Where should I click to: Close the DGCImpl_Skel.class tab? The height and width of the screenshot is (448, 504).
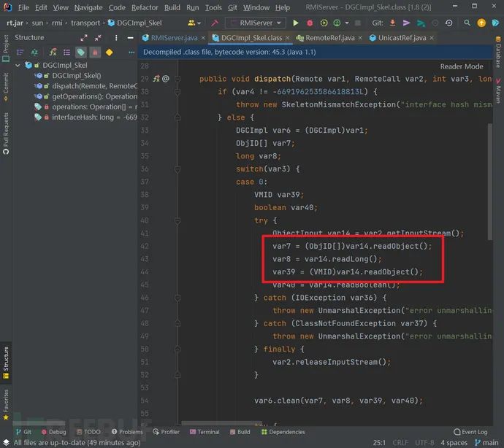coord(288,38)
